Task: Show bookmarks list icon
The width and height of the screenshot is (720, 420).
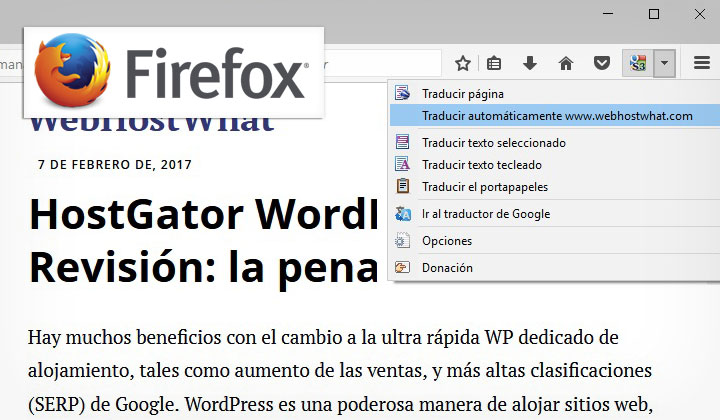Action: (494, 63)
